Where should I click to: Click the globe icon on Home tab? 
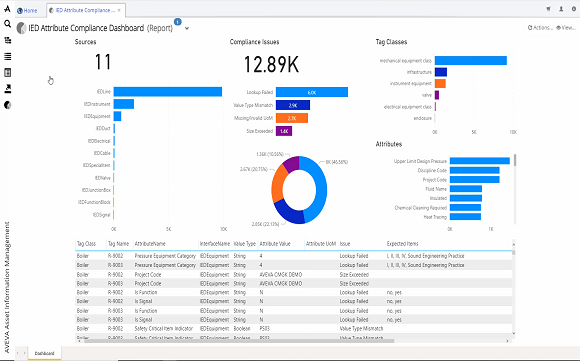click(x=20, y=11)
